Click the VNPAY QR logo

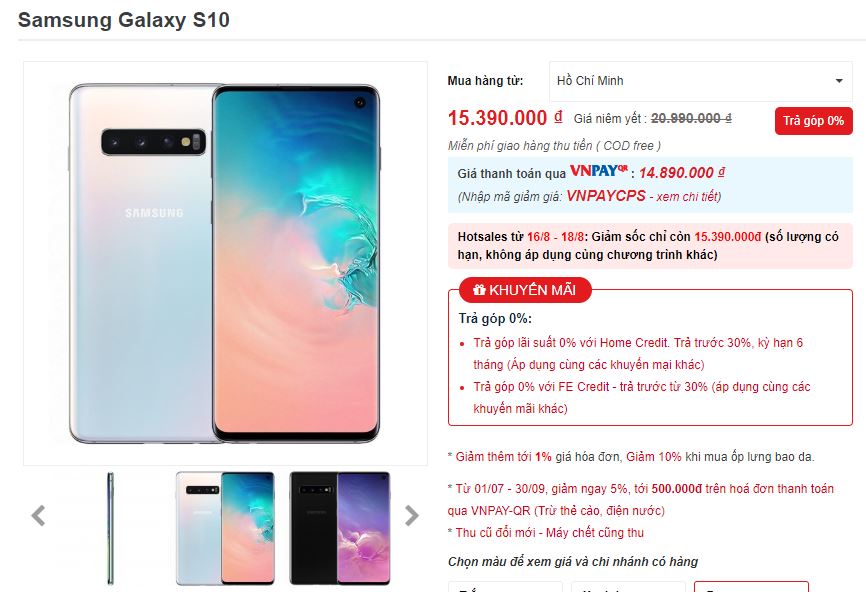click(599, 171)
